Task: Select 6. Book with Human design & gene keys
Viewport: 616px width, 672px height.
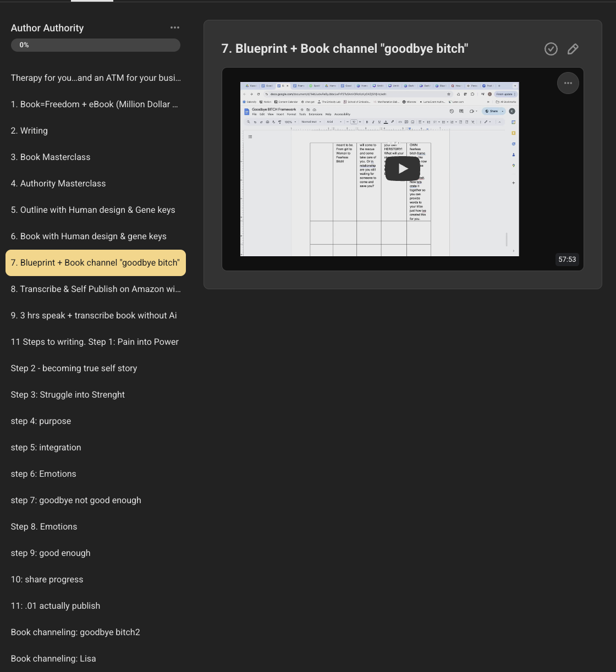Action: click(96, 236)
